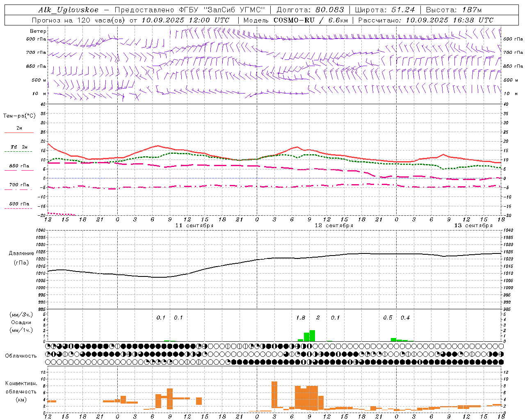The height and width of the screenshot is (420, 525).
Task: Click the 'Долгота: 80.083' longitude value
Action: 310,10
